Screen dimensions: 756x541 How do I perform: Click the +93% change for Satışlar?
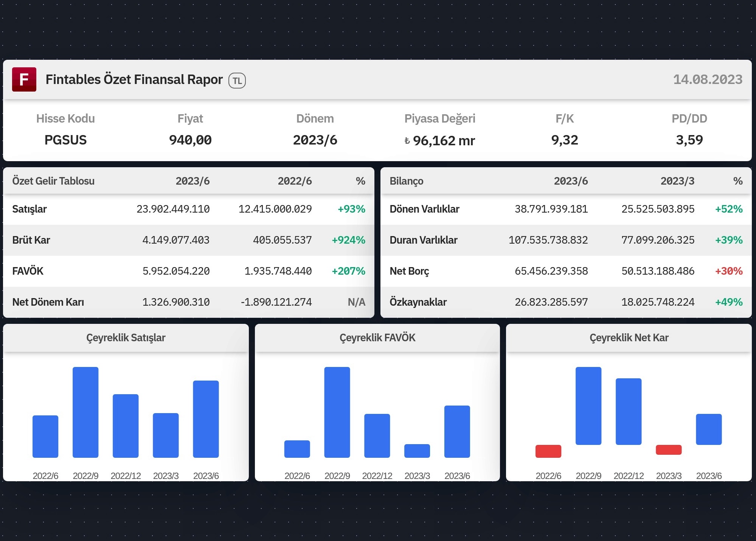(351, 209)
